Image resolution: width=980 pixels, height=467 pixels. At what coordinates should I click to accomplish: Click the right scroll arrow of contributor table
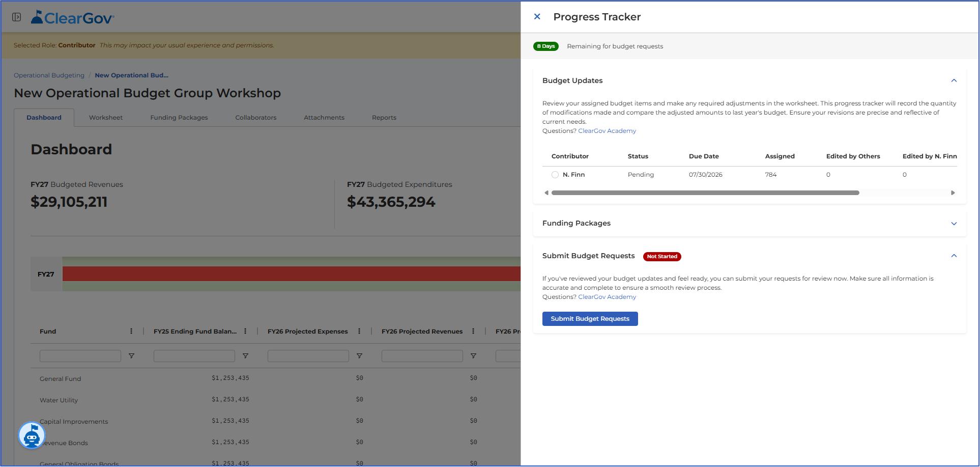(x=953, y=193)
